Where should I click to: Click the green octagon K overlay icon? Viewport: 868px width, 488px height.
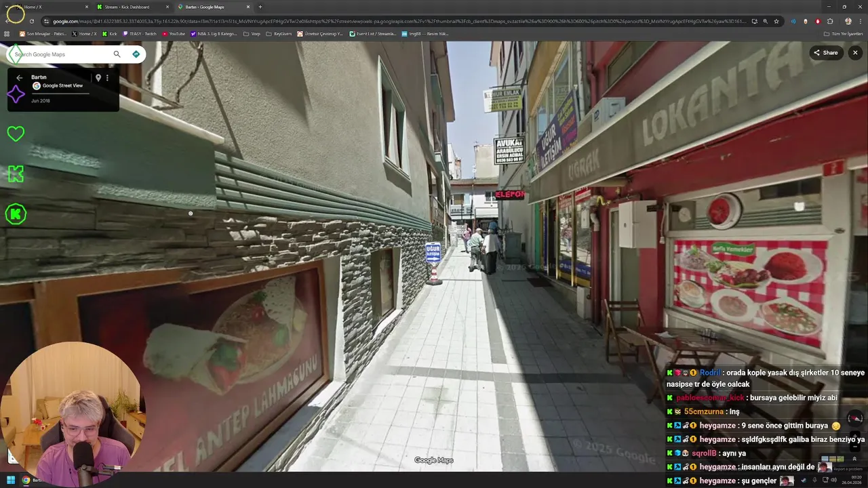[16, 214]
